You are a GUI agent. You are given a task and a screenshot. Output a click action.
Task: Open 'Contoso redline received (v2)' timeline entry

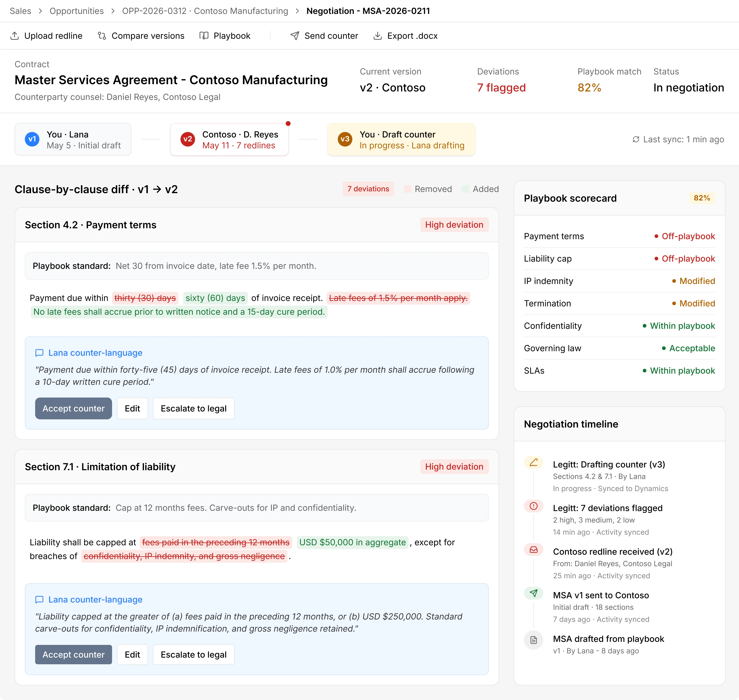tap(612, 552)
